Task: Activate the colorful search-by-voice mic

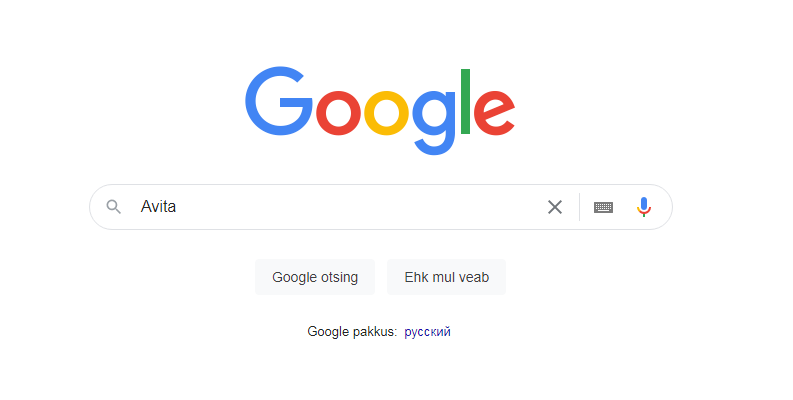Action: coord(644,207)
